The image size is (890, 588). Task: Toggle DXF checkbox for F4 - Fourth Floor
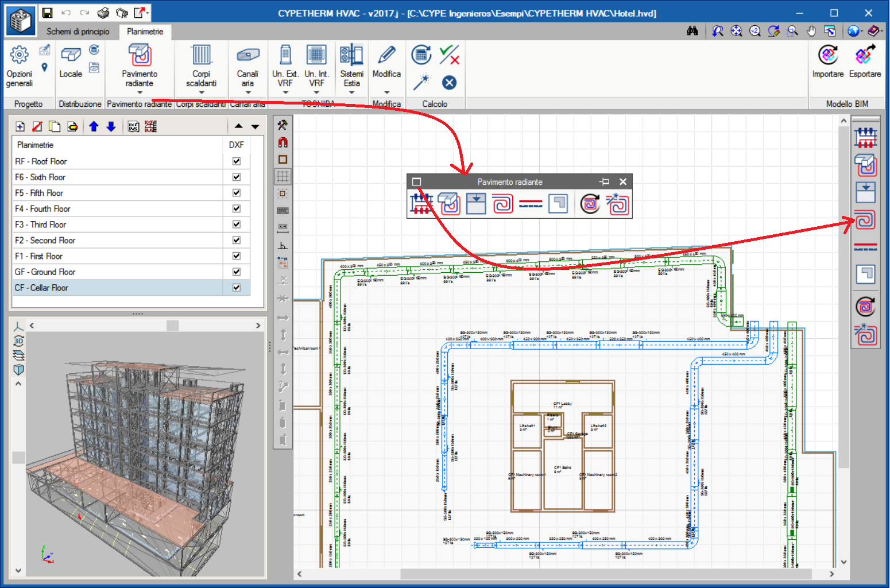(237, 208)
